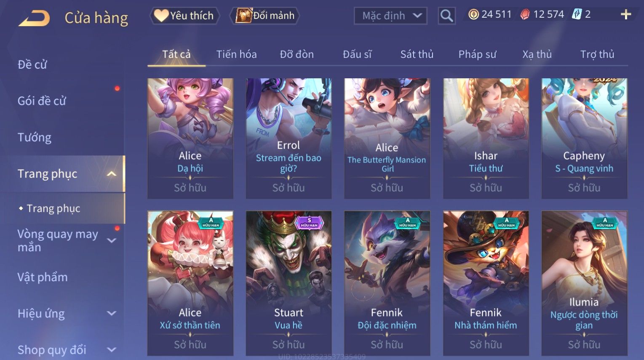Tap the red gem currency icon

click(x=525, y=15)
